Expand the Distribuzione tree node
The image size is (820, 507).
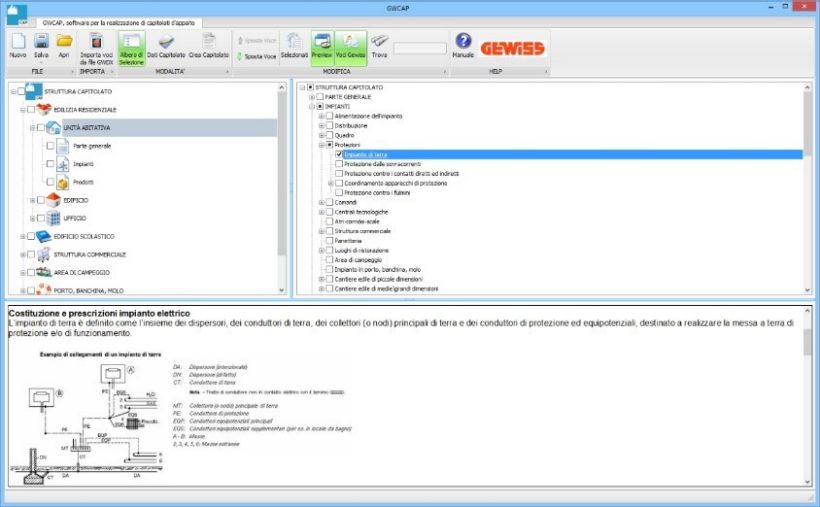click(x=321, y=126)
